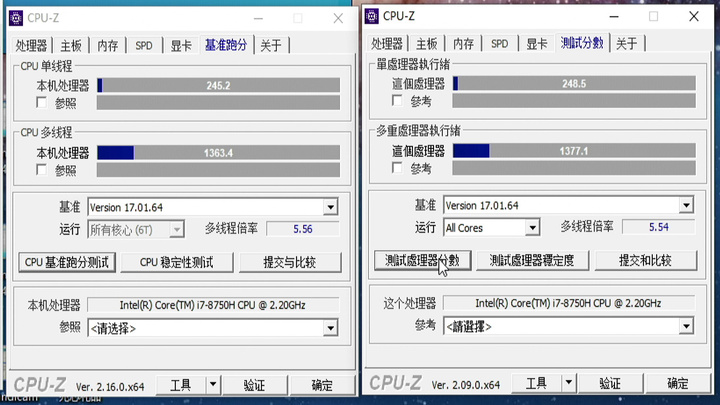Open 处理器 tab in right CPU-Z window
Viewport: 720px width, 405px height.
(x=387, y=44)
